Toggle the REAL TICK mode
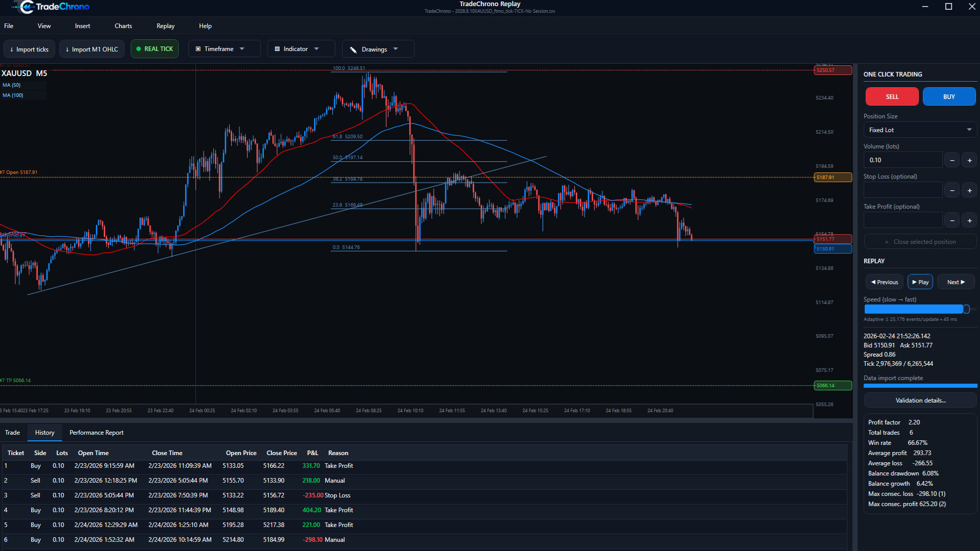This screenshot has height=551, width=980. pyautogui.click(x=155, y=49)
